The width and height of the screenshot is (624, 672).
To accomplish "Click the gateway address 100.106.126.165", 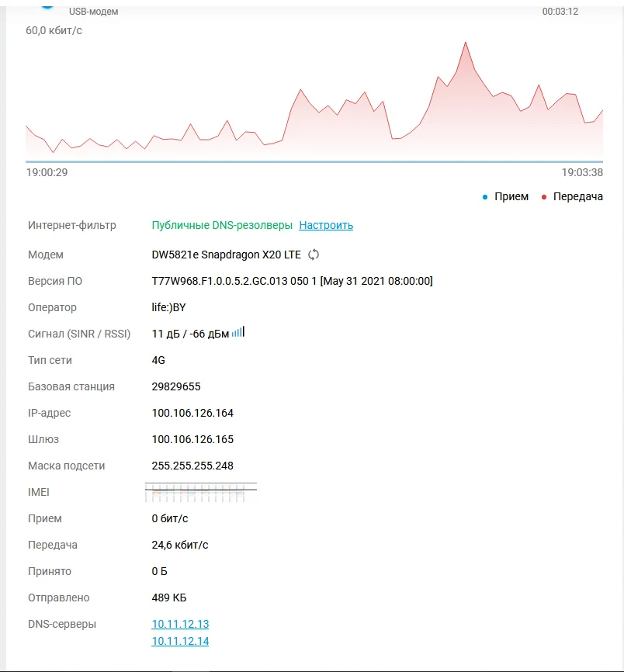I will pos(192,439).
